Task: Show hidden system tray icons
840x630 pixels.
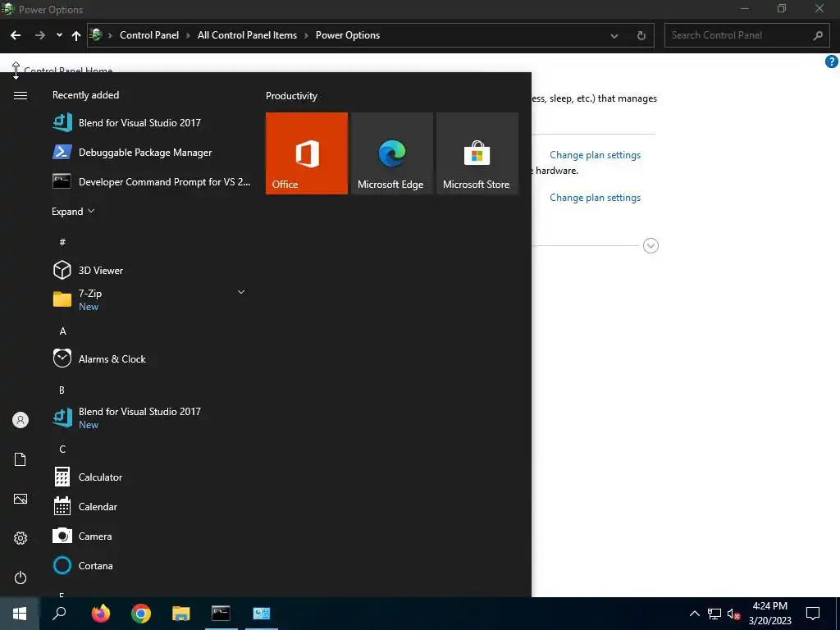Action: (x=694, y=614)
